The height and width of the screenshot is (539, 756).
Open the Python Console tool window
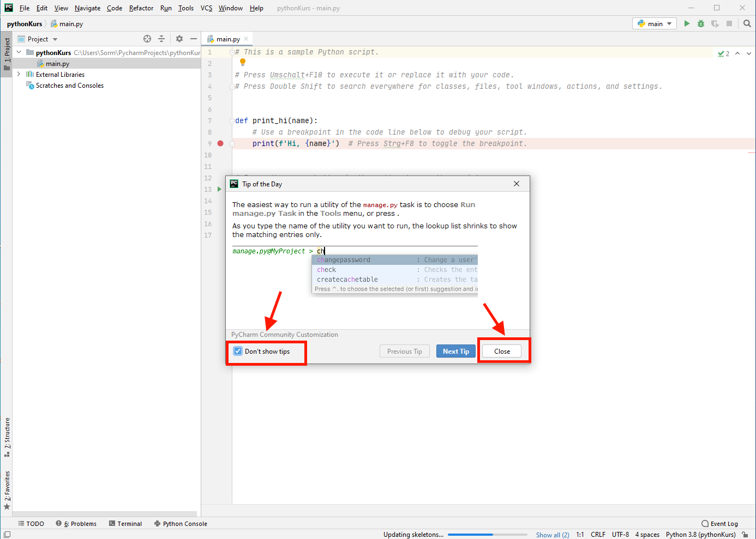coord(181,524)
